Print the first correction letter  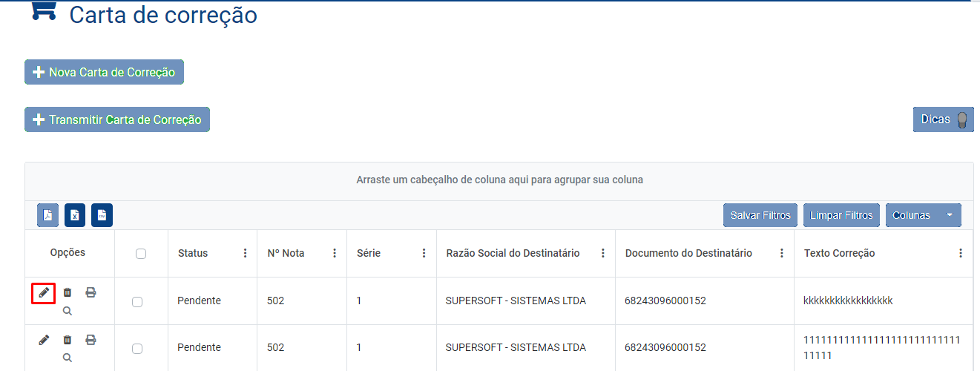(x=91, y=293)
